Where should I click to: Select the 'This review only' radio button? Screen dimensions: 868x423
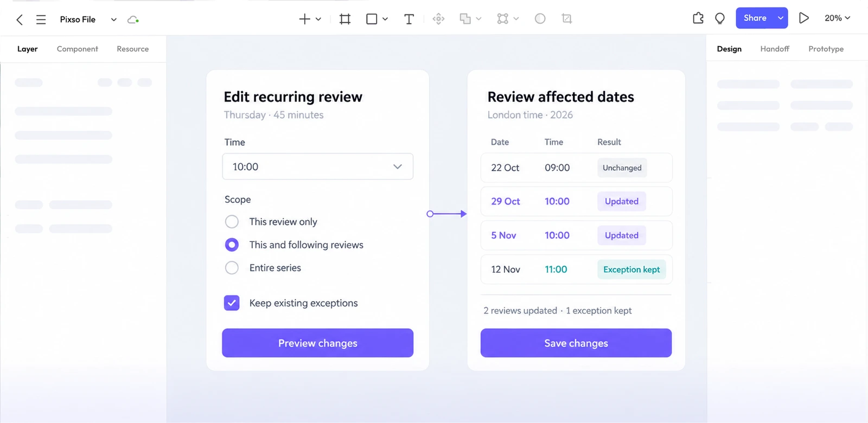[232, 222]
